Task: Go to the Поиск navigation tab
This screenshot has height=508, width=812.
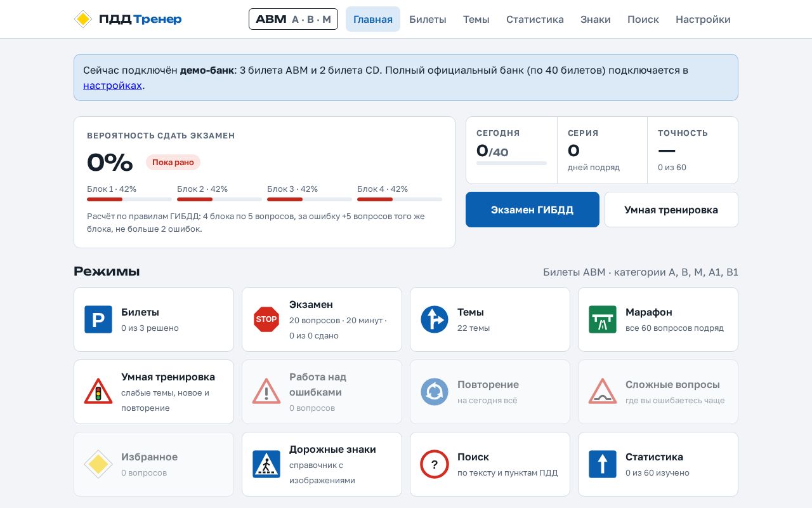Action: [643, 19]
